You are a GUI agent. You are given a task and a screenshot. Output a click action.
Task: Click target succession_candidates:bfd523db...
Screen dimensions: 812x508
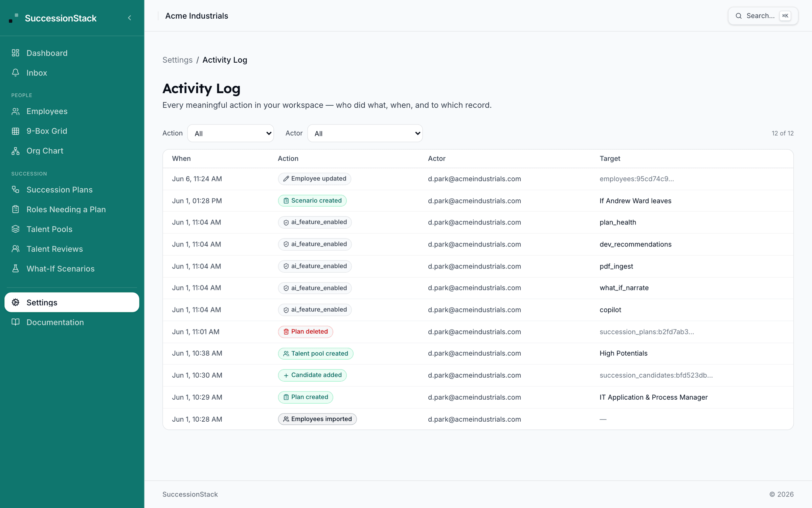[x=656, y=375]
